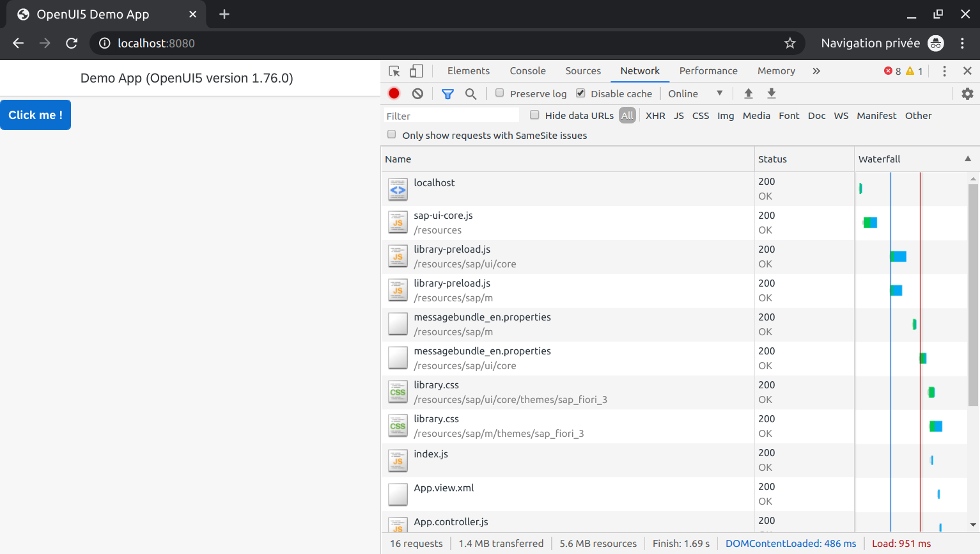Toggle the network filter funnel icon
Screen dimensions: 980x554
(x=447, y=94)
